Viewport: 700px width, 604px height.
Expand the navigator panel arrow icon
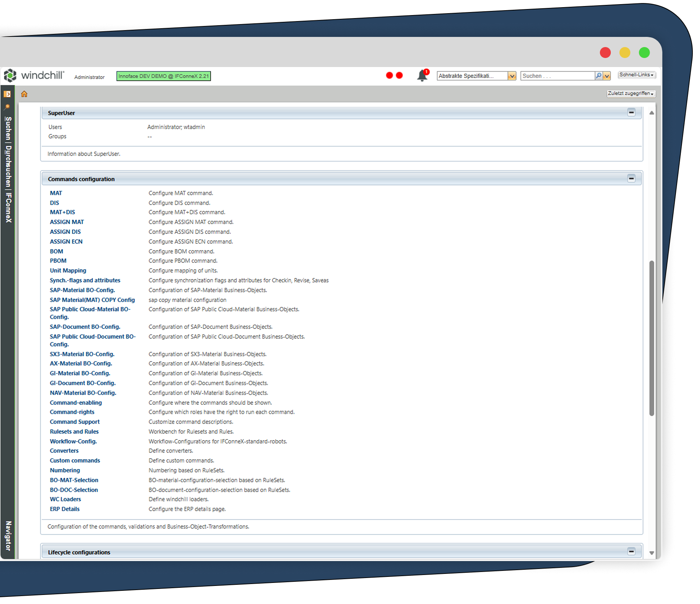pos(7,94)
